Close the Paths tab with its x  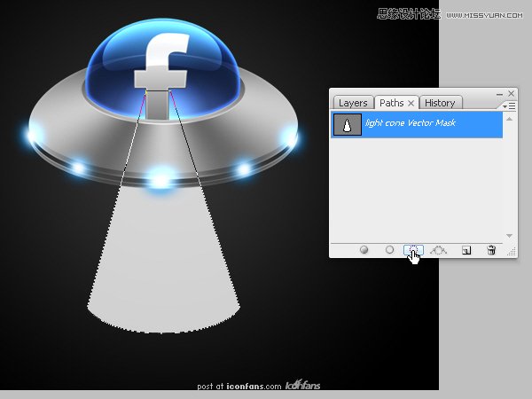(411, 103)
